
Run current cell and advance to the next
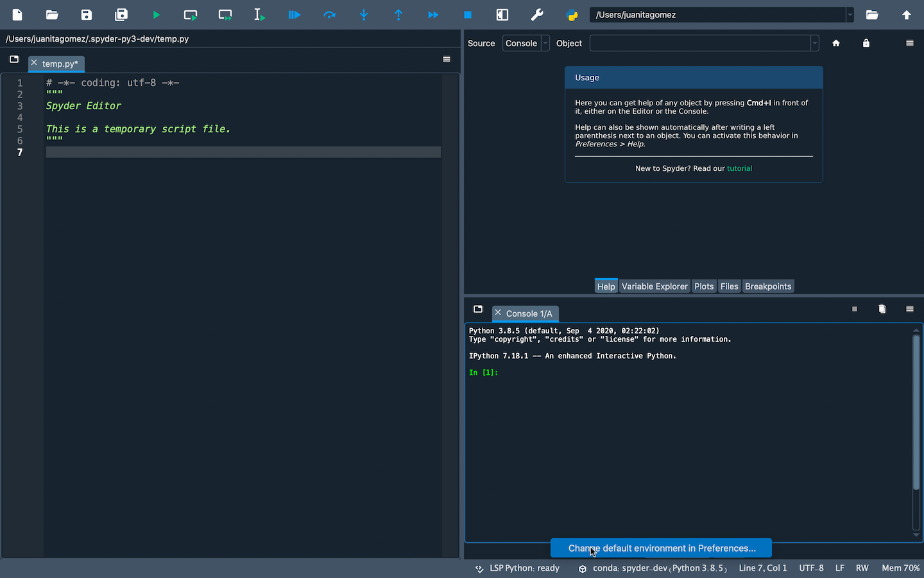225,15
